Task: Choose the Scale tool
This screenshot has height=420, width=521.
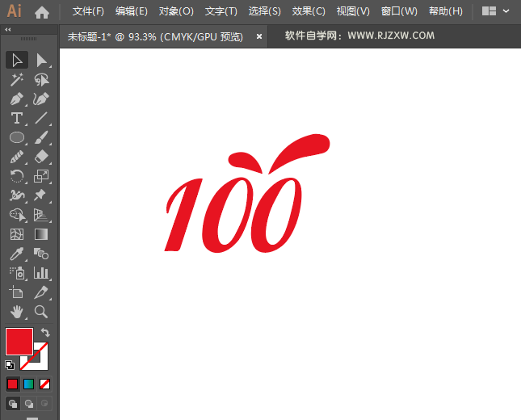Action: (x=41, y=176)
